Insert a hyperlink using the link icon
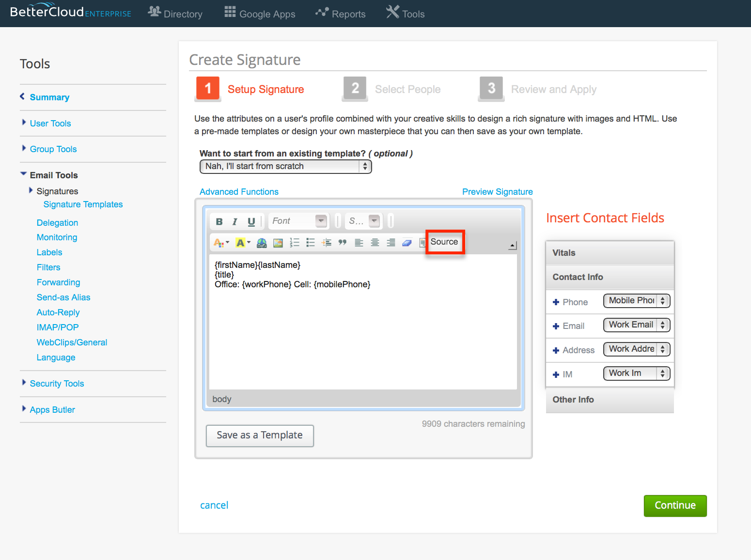This screenshot has height=560, width=751. 261,242
